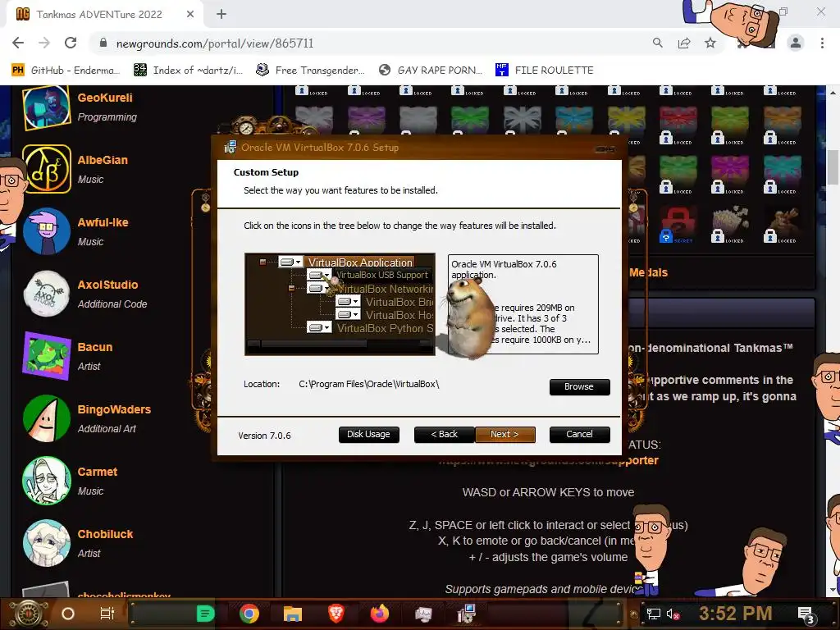840x630 pixels.
Task: Click the 3:52 PM clock
Action: click(736, 614)
